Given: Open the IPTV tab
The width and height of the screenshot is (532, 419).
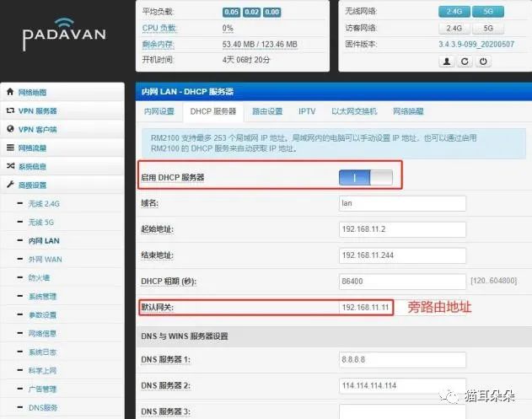Looking at the screenshot, I should point(307,111).
